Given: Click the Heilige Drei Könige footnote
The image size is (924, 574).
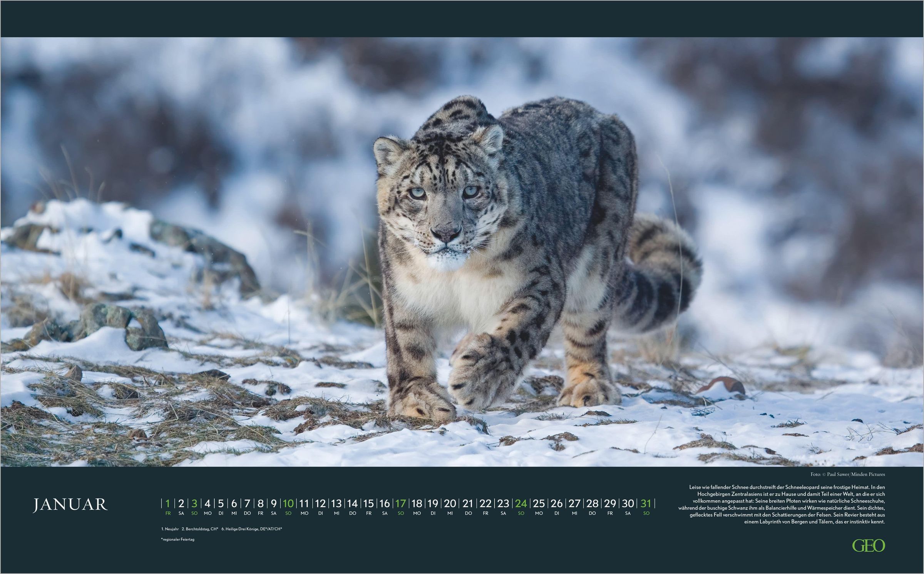Looking at the screenshot, I should coord(252,529).
